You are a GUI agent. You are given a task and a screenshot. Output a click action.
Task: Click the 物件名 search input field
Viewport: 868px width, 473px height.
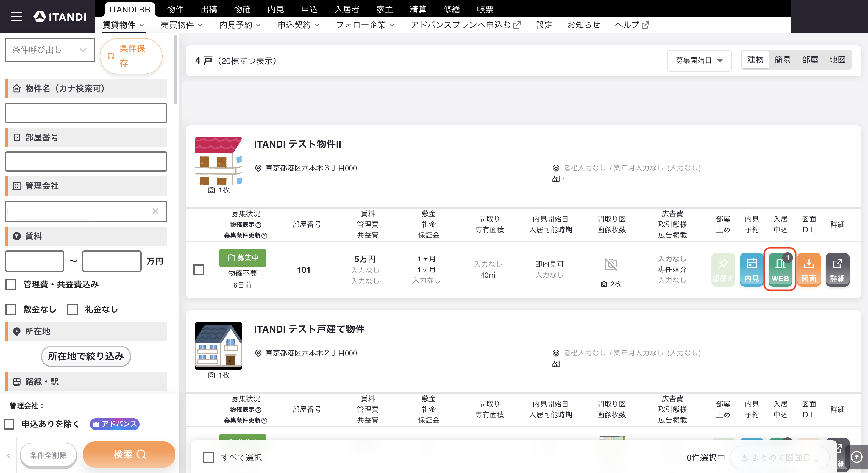pyautogui.click(x=86, y=113)
